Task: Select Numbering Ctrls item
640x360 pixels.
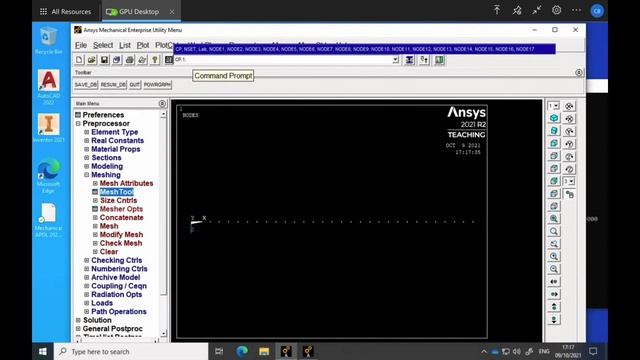Action: [x=119, y=269]
